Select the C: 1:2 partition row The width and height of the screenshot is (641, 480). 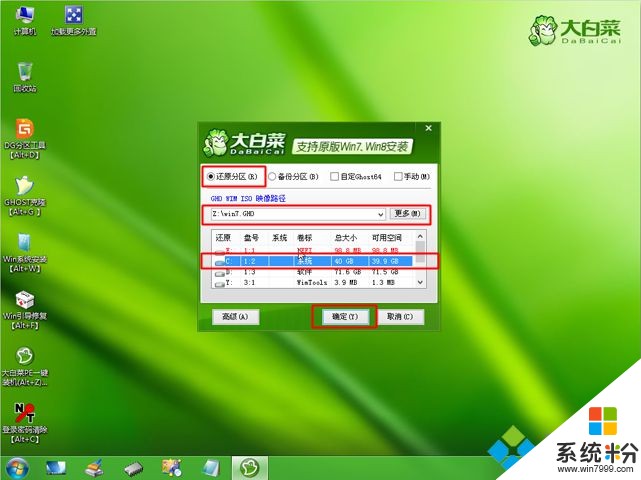point(313,261)
